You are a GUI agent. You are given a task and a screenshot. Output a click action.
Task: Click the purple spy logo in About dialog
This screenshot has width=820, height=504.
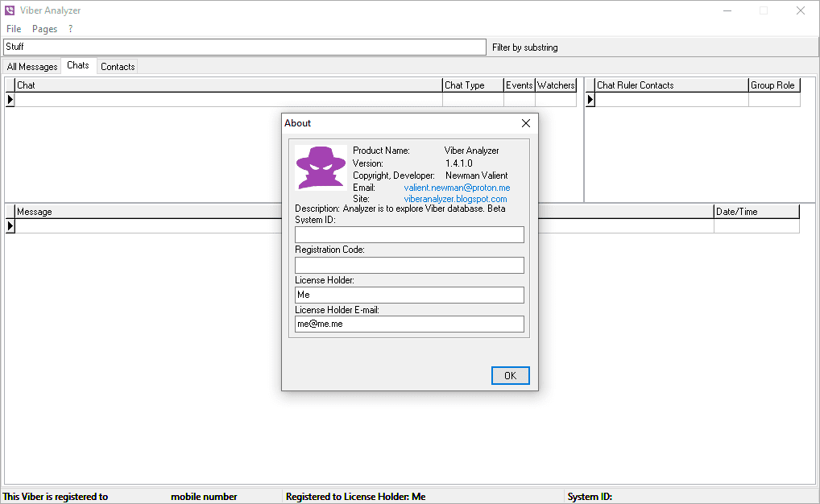click(x=320, y=166)
